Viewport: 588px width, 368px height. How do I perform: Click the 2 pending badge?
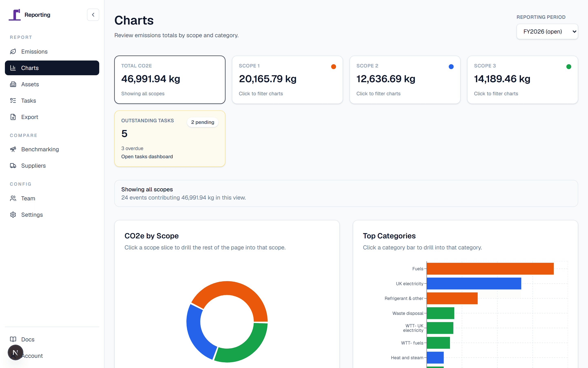(203, 122)
